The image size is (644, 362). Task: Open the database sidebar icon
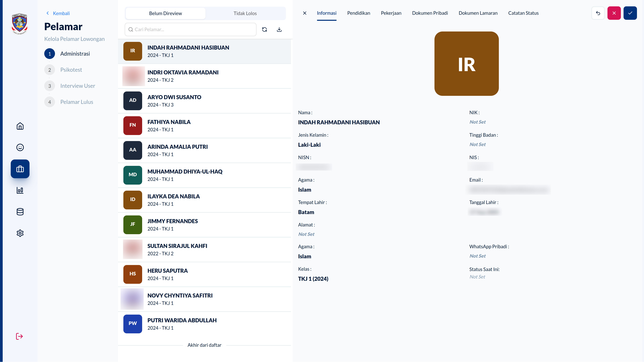tap(20, 212)
